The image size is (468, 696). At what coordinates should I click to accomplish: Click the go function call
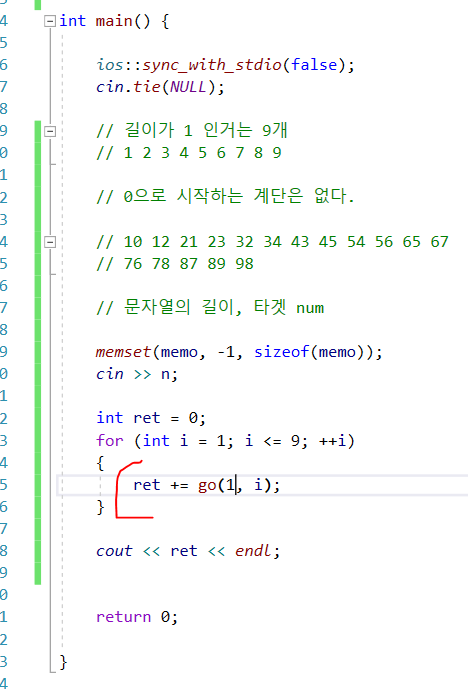coord(207,485)
